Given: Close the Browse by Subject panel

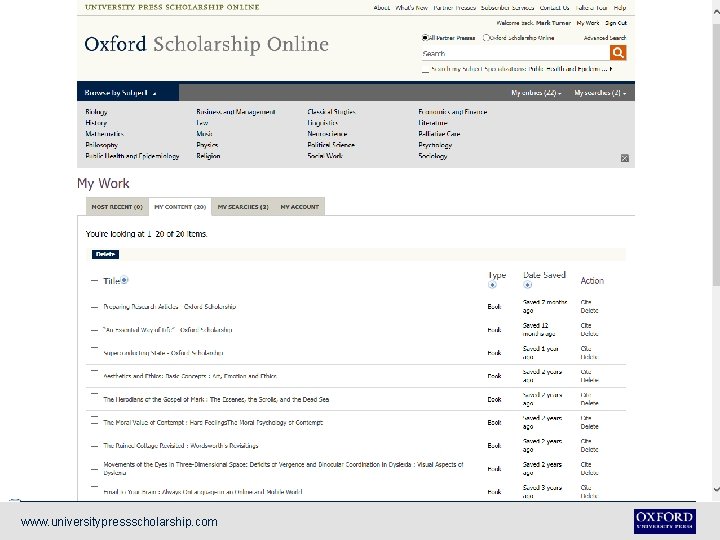Looking at the screenshot, I should [624, 158].
